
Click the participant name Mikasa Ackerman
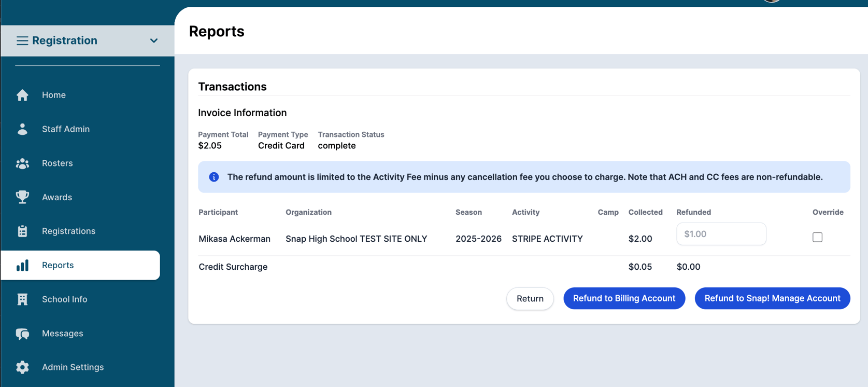(x=235, y=239)
